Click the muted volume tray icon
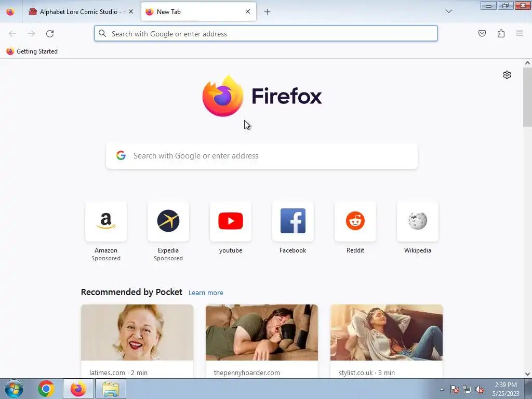 (480, 389)
